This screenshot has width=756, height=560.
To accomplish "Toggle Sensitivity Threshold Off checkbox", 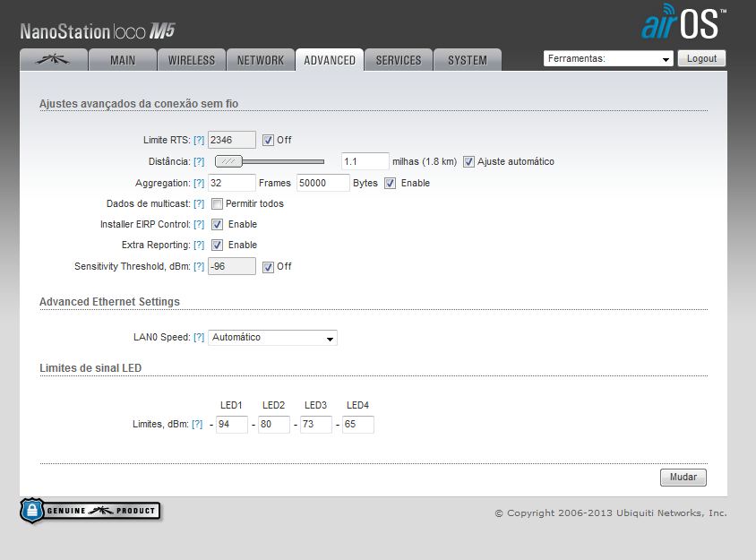I will click(x=268, y=267).
